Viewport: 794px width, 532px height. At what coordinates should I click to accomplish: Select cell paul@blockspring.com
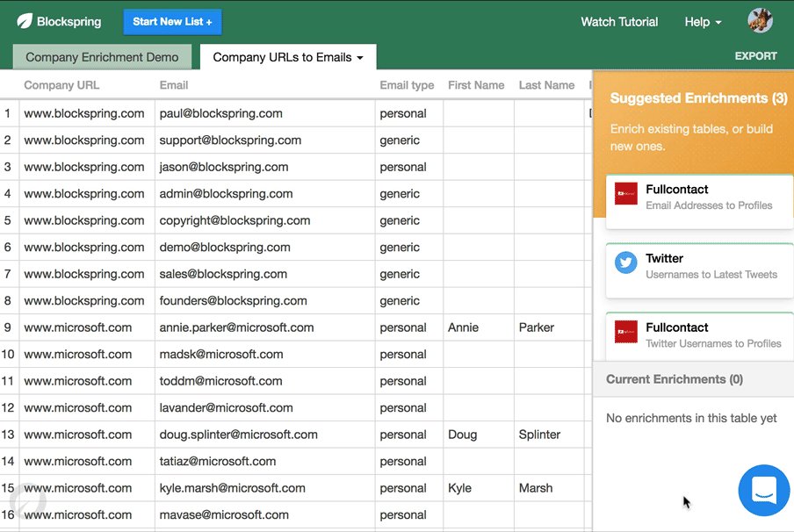265,113
